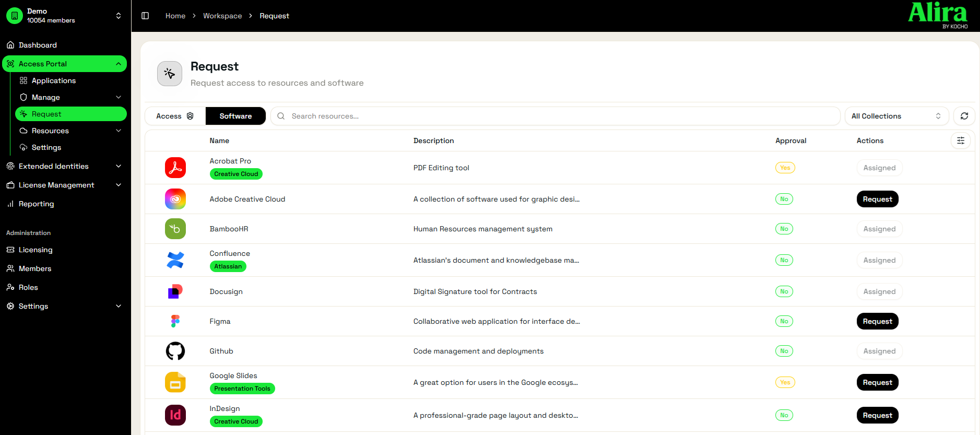The image size is (980, 435).
Task: Toggle the sidebar panel icon
Action: pyautogui.click(x=145, y=16)
